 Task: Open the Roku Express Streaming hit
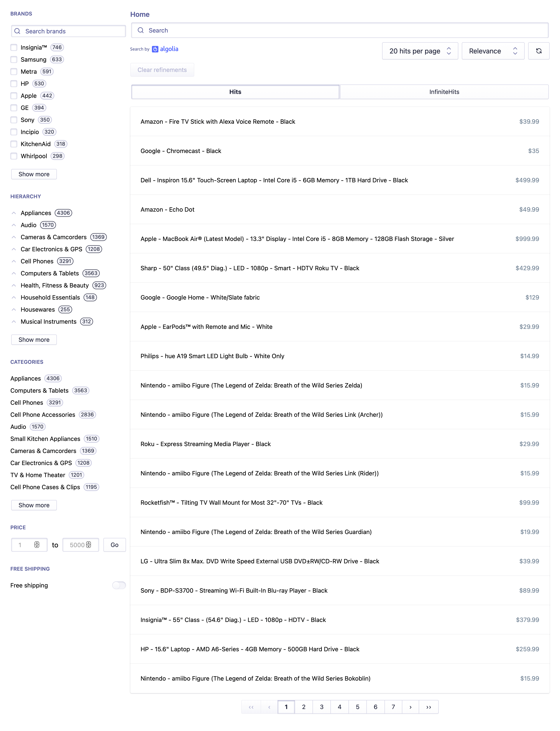(x=340, y=444)
